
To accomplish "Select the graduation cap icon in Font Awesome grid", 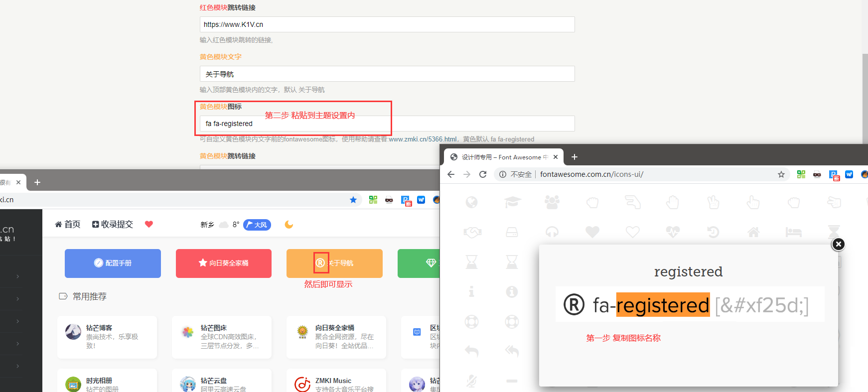I will click(x=512, y=202).
